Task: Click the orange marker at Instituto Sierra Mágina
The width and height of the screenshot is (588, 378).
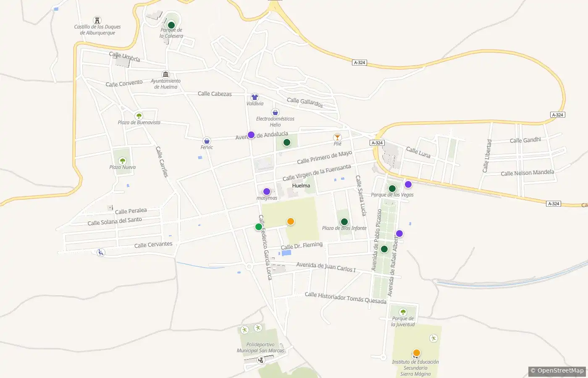Action: point(417,353)
